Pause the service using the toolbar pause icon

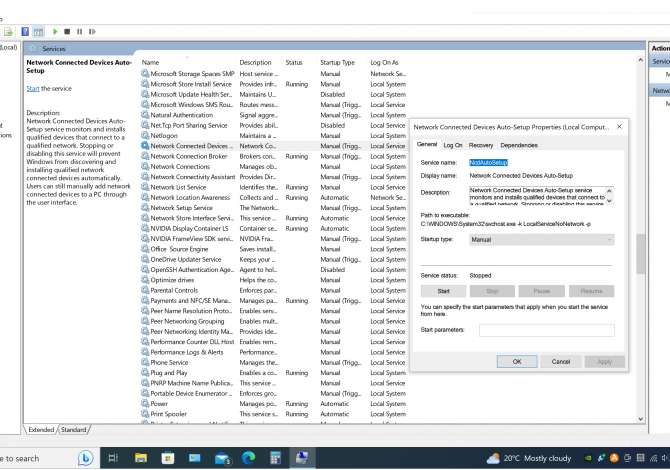pyautogui.click(x=79, y=32)
